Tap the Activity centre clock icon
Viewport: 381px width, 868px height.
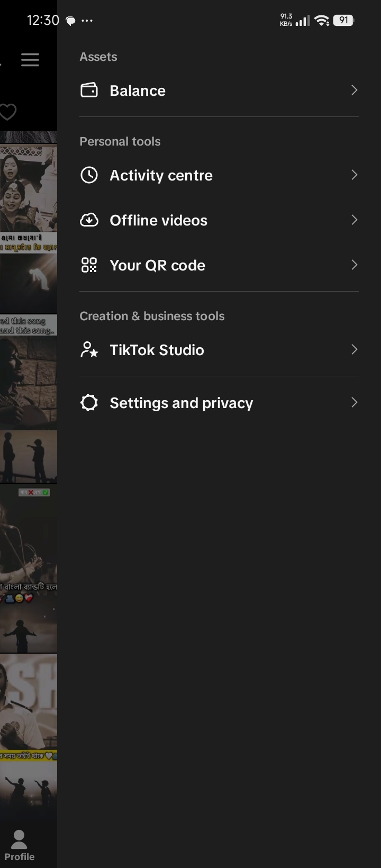pos(89,175)
